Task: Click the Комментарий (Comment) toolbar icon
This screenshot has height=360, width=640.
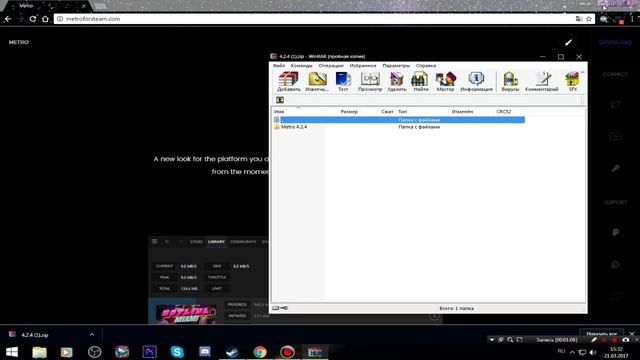Action: (542, 81)
